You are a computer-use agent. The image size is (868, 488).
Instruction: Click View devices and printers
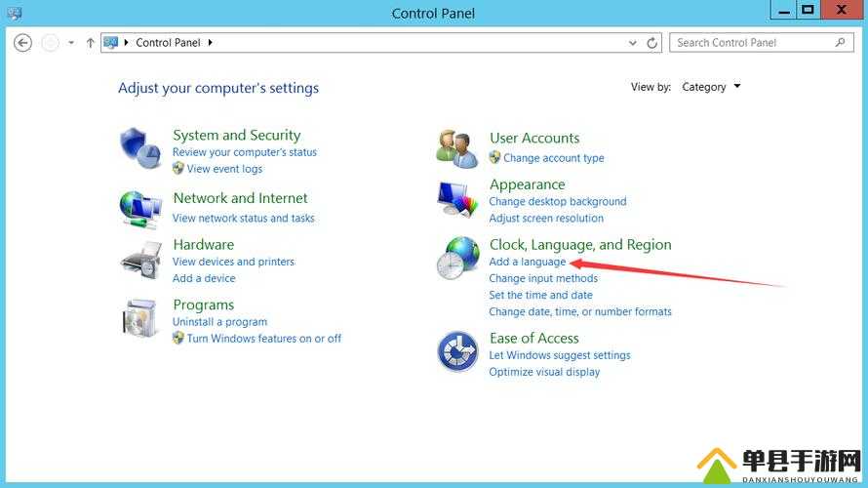coord(233,262)
